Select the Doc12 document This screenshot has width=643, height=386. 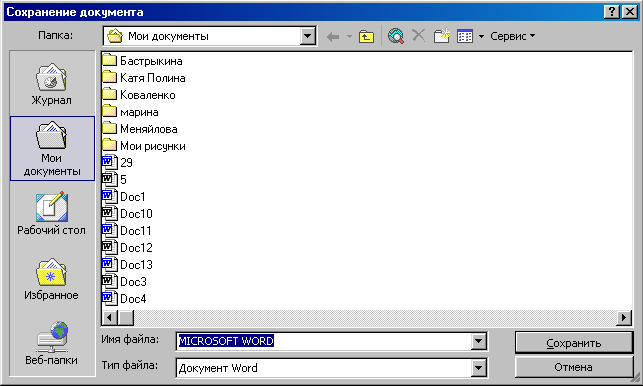point(128,248)
